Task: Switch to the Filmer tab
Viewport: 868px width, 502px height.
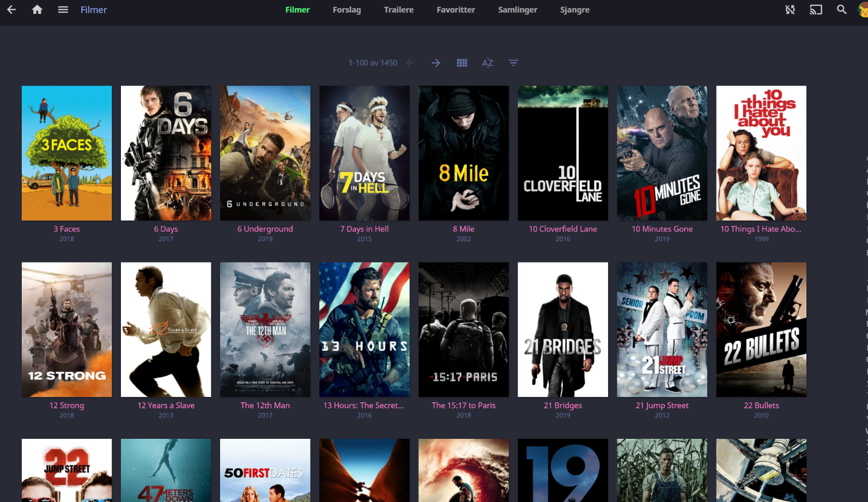Action: pos(298,10)
